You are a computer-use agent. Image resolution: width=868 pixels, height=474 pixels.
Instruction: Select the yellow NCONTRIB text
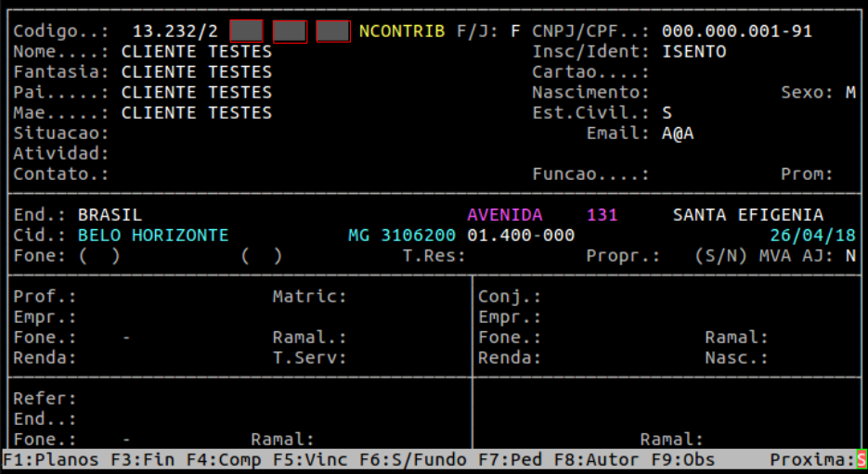point(402,31)
